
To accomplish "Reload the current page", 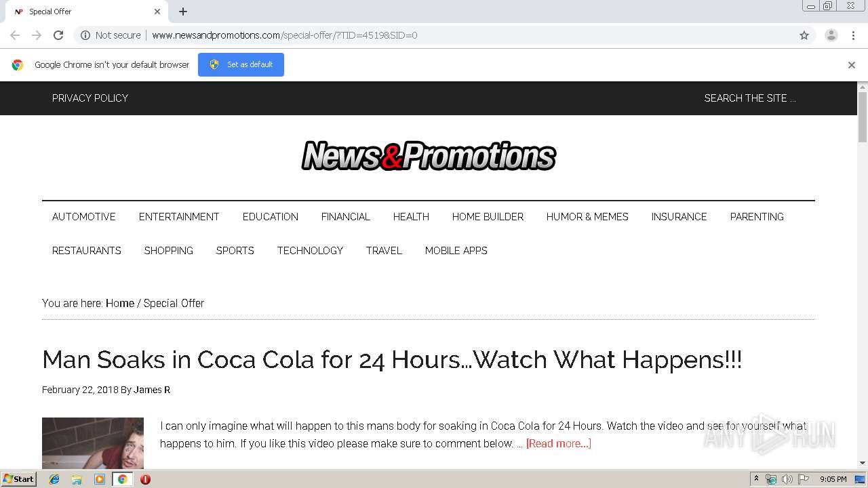I will point(58,35).
